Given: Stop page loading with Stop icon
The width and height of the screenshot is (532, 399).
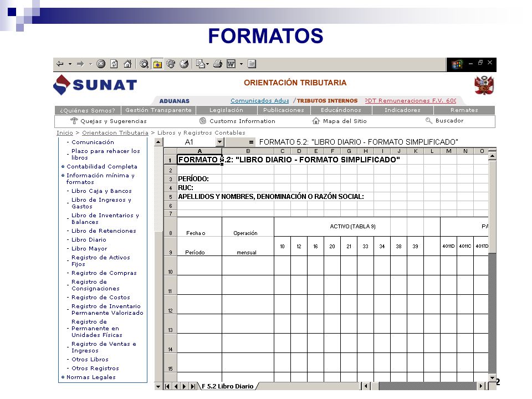Looking at the screenshot, I should [101, 64].
